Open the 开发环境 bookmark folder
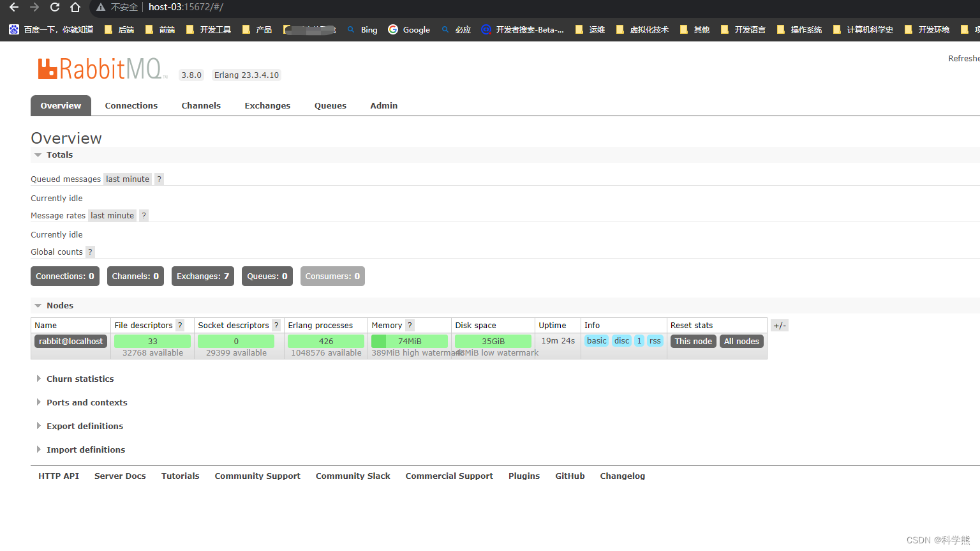This screenshot has height=551, width=980. tap(927, 29)
